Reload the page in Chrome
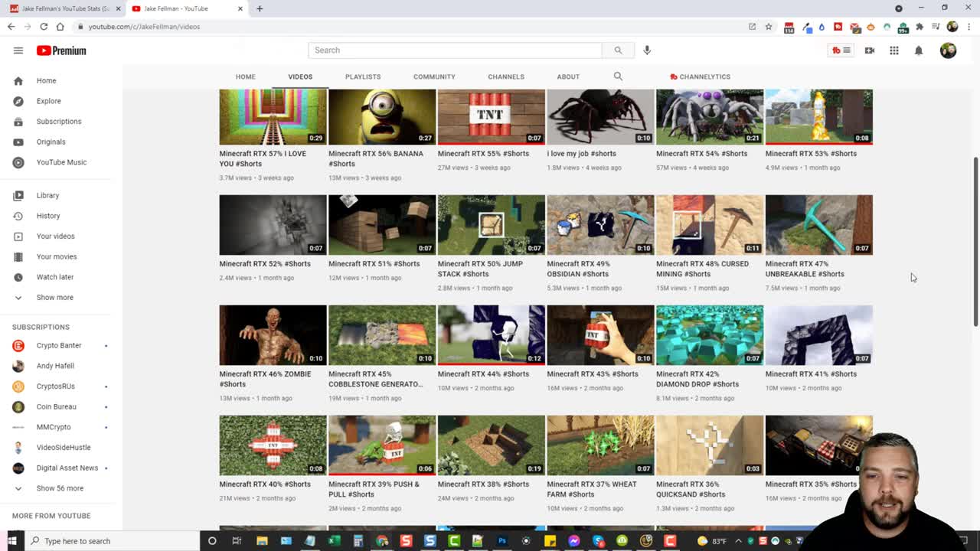Image resolution: width=980 pixels, height=551 pixels. 44,27
